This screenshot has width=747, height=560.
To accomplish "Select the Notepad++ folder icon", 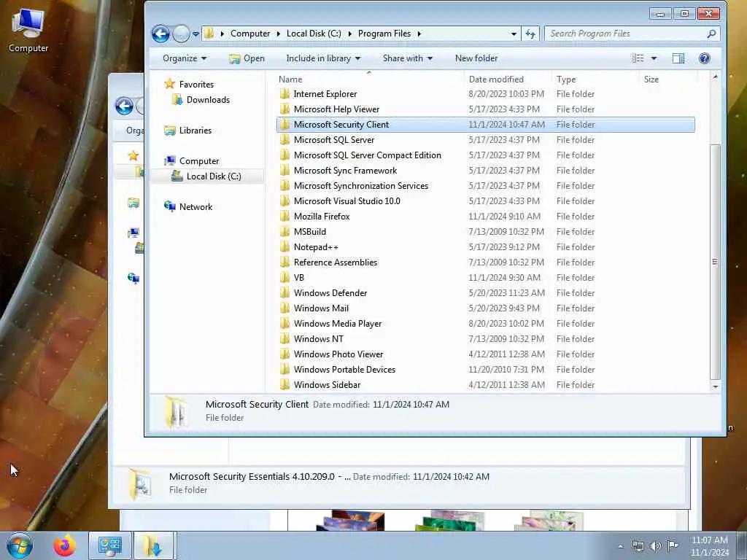I will coord(285,246).
